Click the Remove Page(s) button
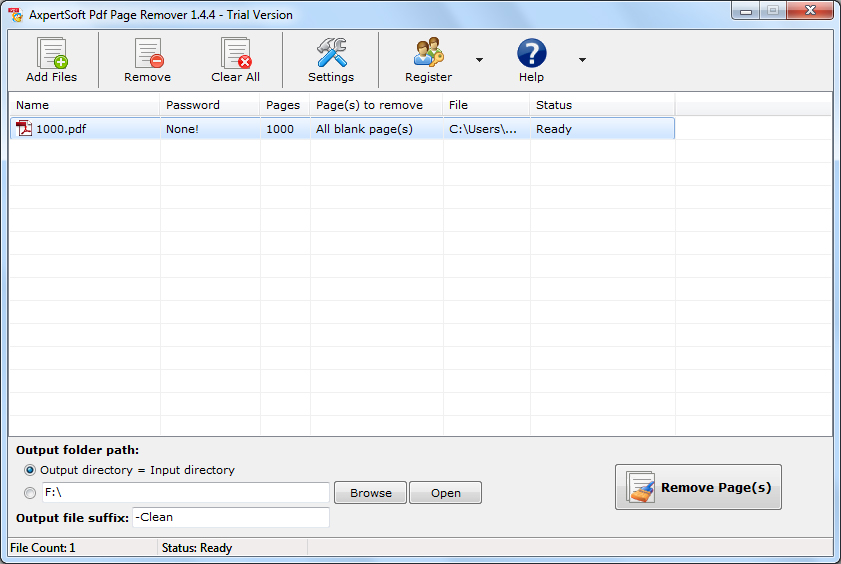This screenshot has width=841, height=564. click(698, 487)
